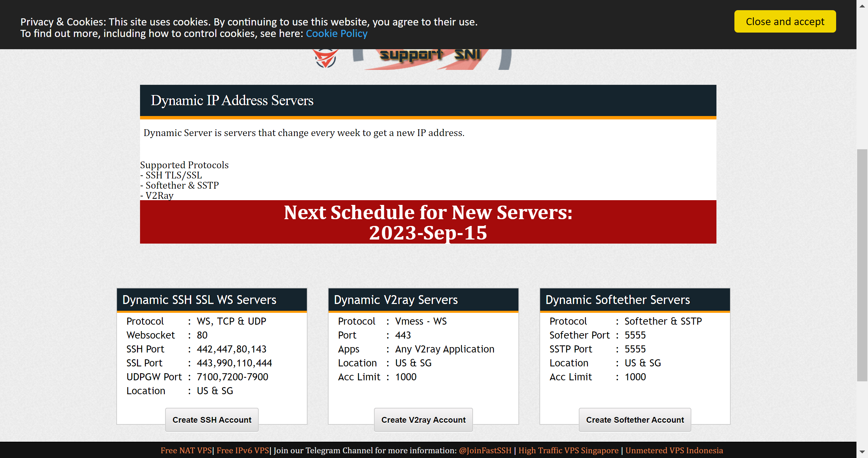Open Unmetered VPS Indonesia link
This screenshot has height=458, width=868.
(674, 450)
